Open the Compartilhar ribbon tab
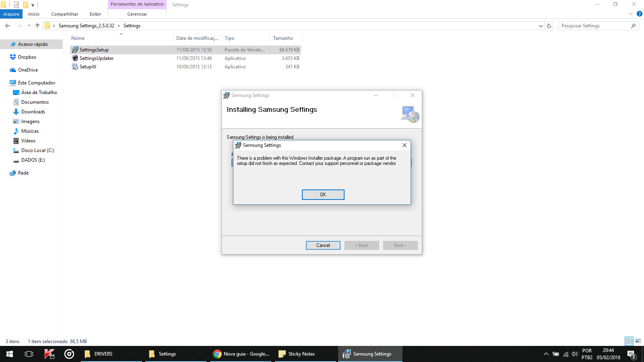 point(64,14)
